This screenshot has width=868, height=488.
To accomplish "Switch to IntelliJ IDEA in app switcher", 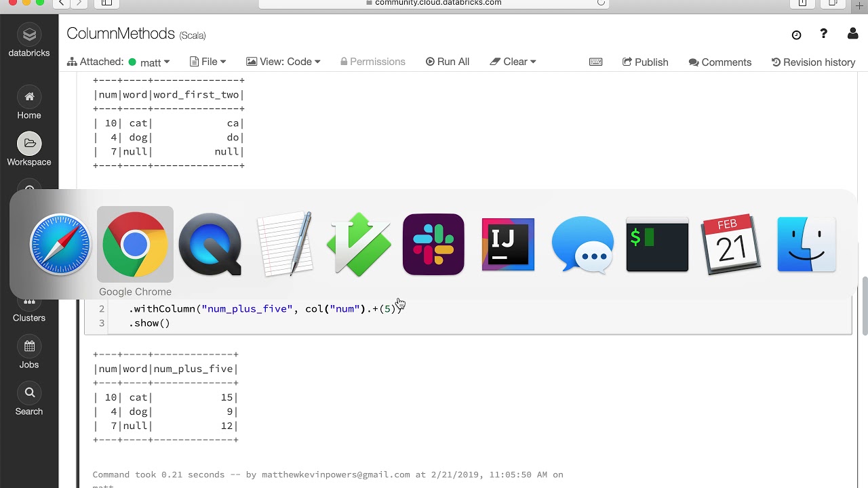I will coord(508,245).
